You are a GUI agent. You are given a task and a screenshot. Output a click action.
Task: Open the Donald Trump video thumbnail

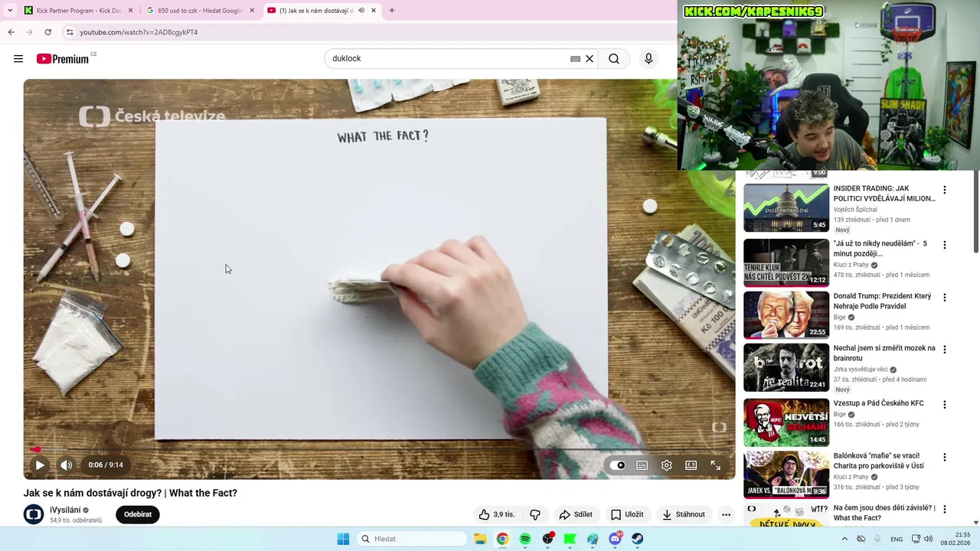click(x=786, y=315)
